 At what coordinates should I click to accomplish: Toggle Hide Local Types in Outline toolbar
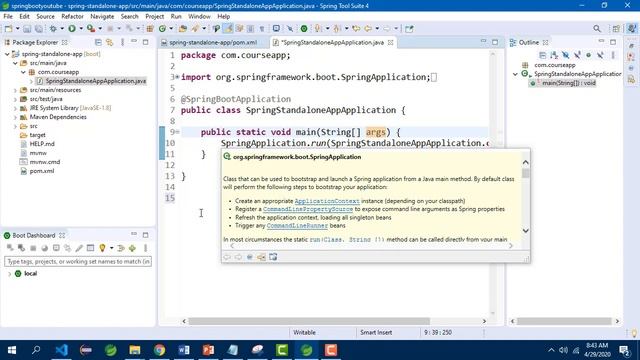(x=600, y=55)
